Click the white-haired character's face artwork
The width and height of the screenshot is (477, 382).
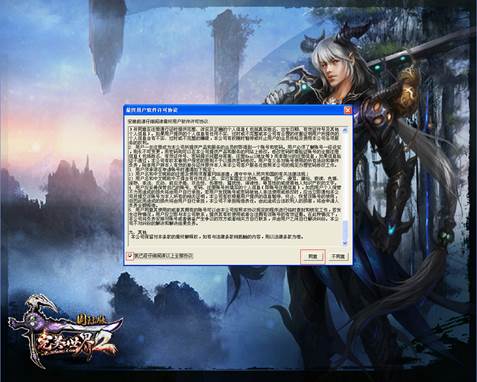(x=332, y=72)
